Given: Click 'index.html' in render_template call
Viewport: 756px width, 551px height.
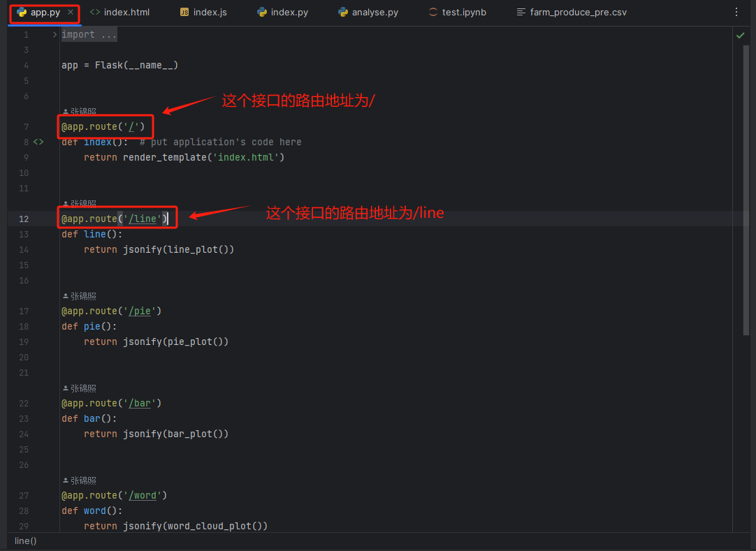Looking at the screenshot, I should pyautogui.click(x=248, y=157).
